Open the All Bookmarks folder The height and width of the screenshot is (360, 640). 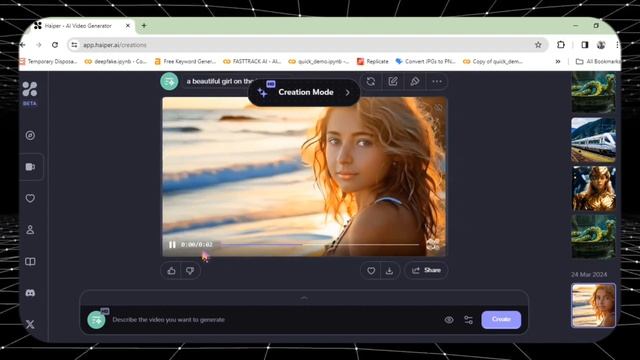[598, 62]
